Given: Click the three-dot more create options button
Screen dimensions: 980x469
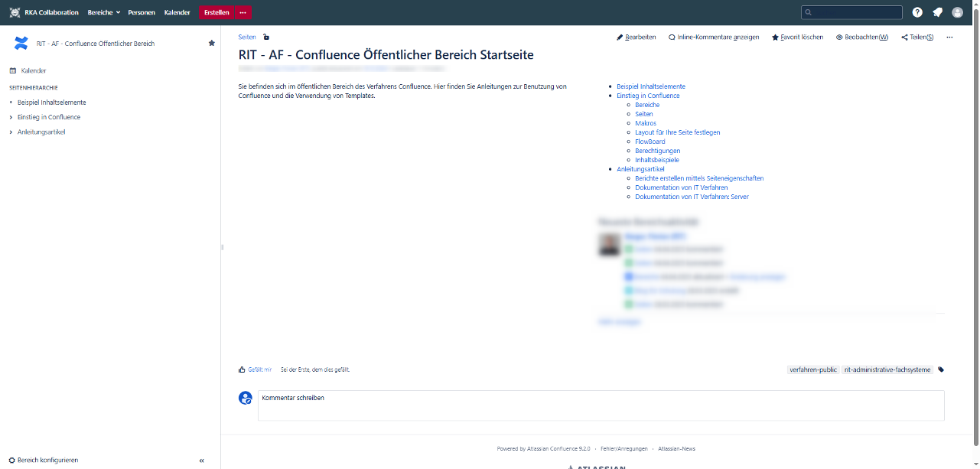Looking at the screenshot, I should click(x=243, y=12).
